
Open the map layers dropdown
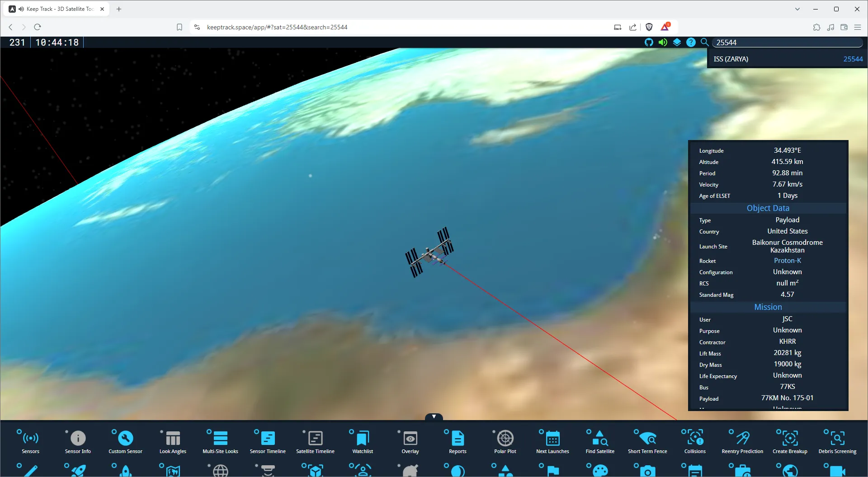tap(677, 42)
